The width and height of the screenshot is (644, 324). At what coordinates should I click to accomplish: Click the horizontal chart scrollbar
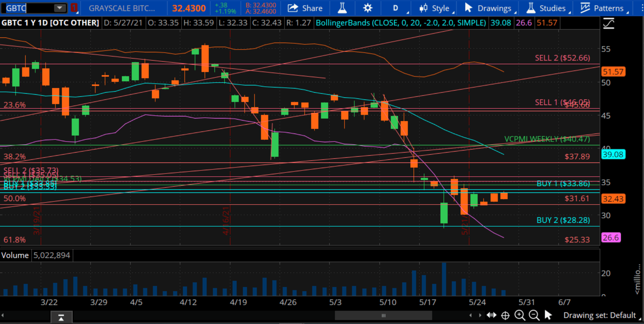pos(383,315)
